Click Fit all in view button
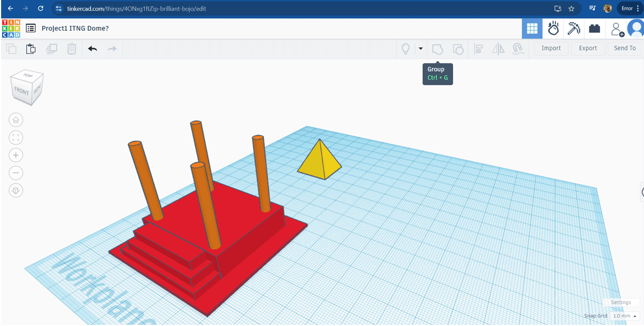The image size is (644, 326). [16, 137]
